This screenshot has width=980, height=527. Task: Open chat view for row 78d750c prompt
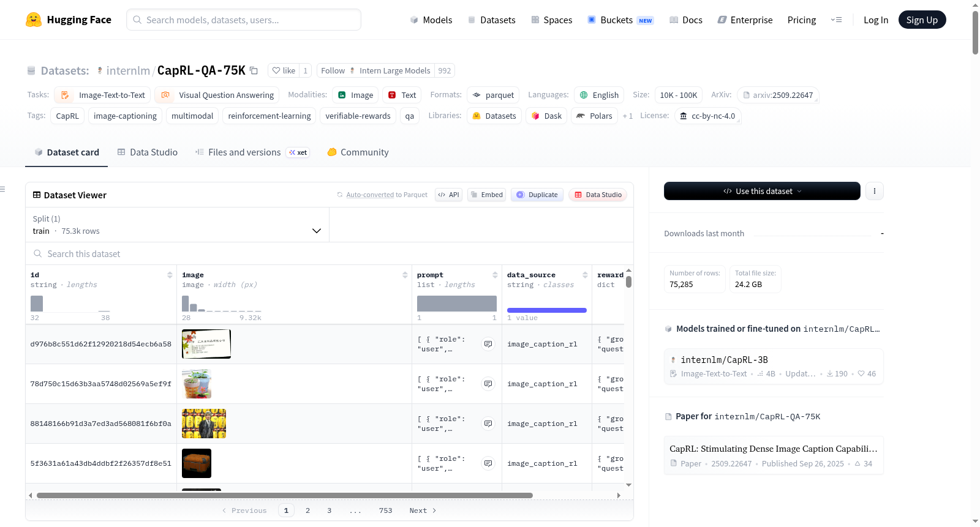tap(488, 384)
